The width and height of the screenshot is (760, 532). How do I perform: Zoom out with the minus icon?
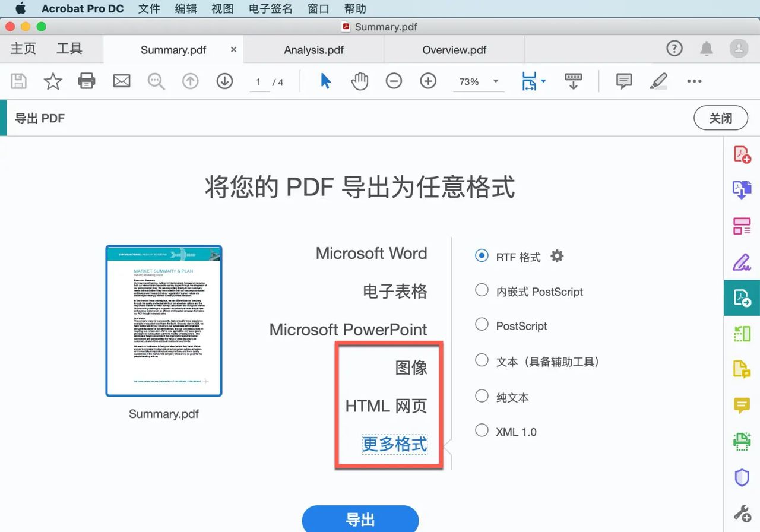[394, 81]
